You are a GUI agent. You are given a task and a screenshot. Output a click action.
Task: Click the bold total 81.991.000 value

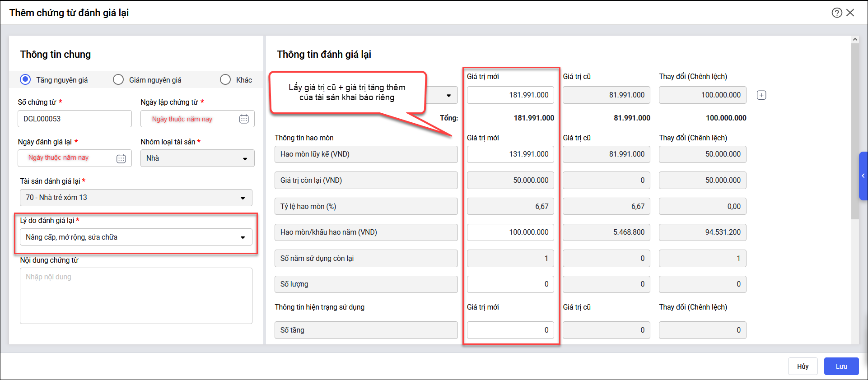632,118
